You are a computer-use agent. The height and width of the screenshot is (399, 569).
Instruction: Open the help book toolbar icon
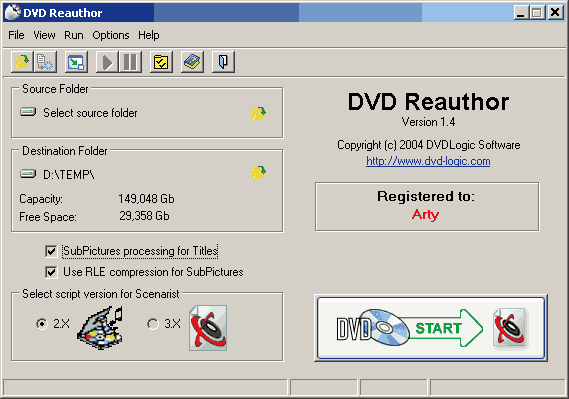coord(192,62)
